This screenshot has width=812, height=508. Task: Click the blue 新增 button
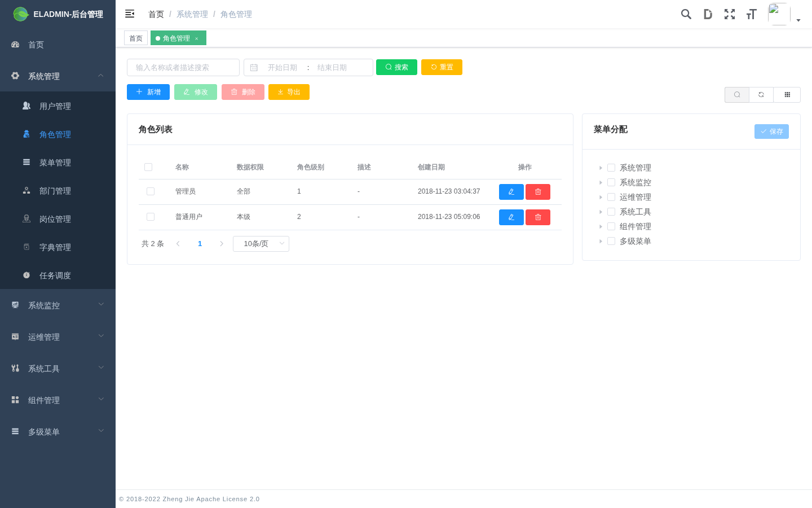click(148, 92)
